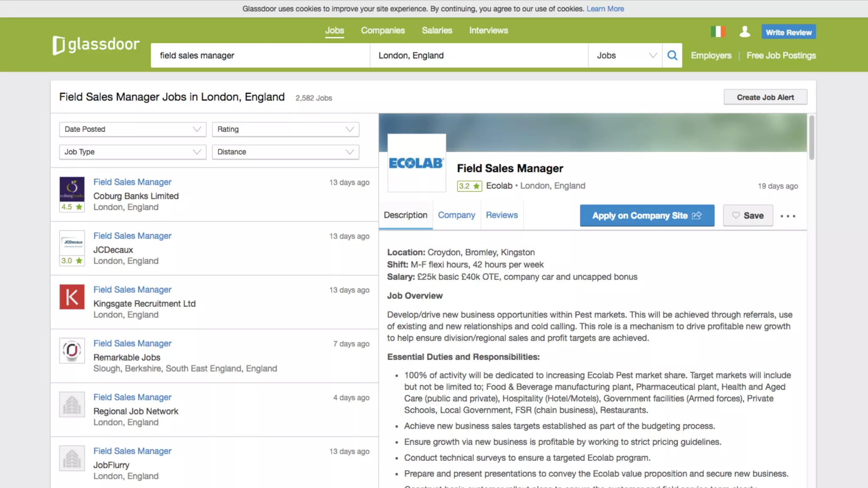Click the Ecolab company name in header

(x=499, y=186)
